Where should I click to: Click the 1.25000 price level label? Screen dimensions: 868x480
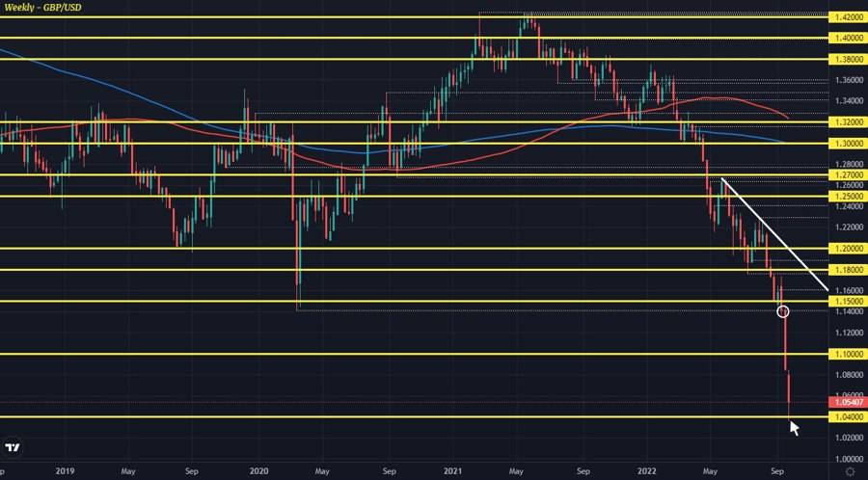click(x=848, y=197)
